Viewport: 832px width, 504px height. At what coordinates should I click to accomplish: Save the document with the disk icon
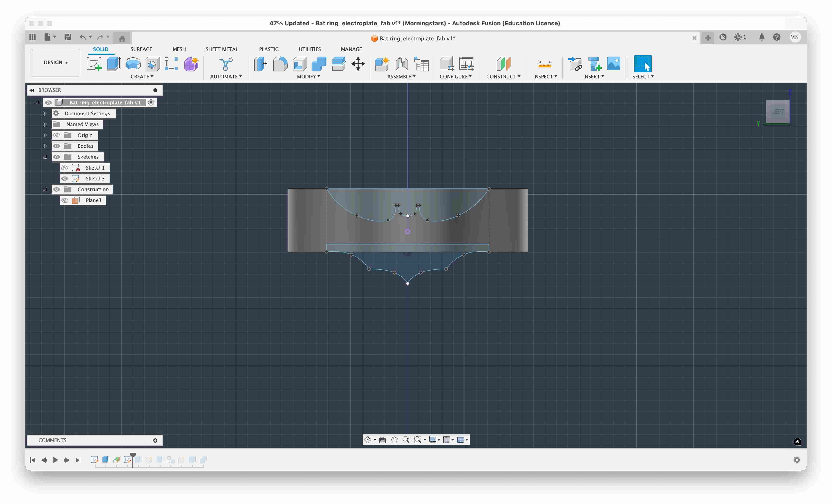(68, 37)
